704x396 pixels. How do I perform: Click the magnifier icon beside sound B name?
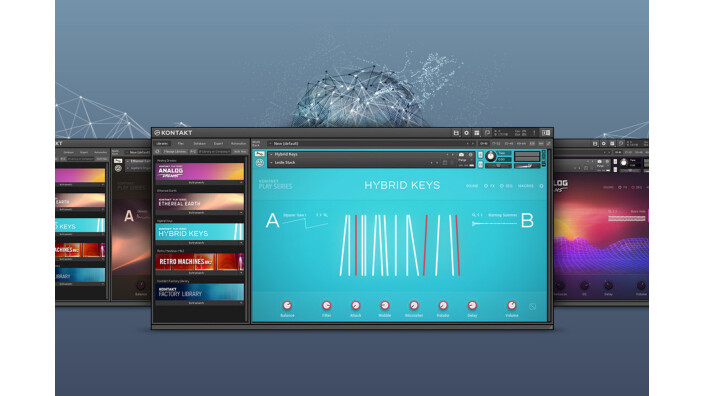click(474, 215)
